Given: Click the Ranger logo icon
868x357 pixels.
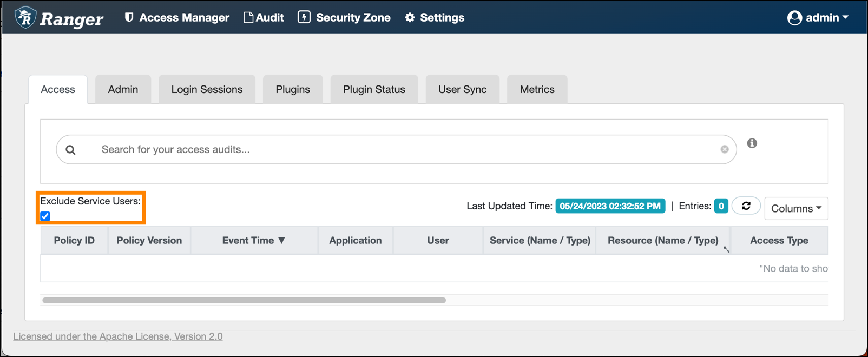Looking at the screenshot, I should coord(25,18).
